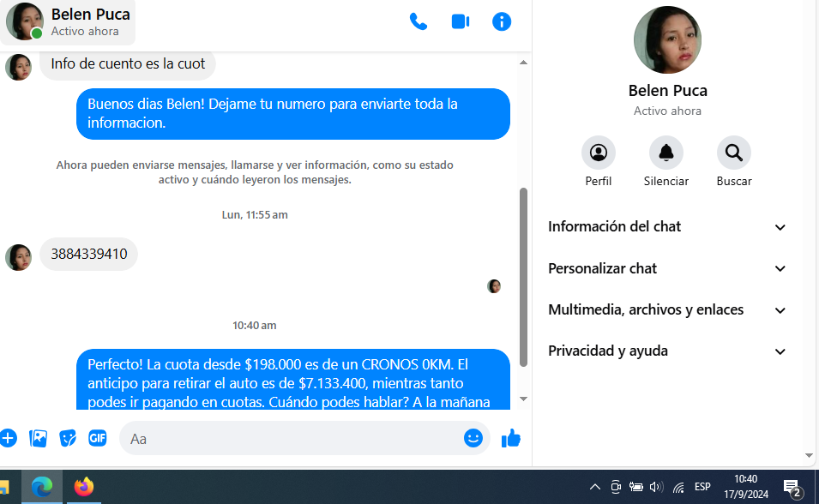Toggle the conversation info panel icon
Viewport: 819px width, 504px height.
tap(502, 21)
